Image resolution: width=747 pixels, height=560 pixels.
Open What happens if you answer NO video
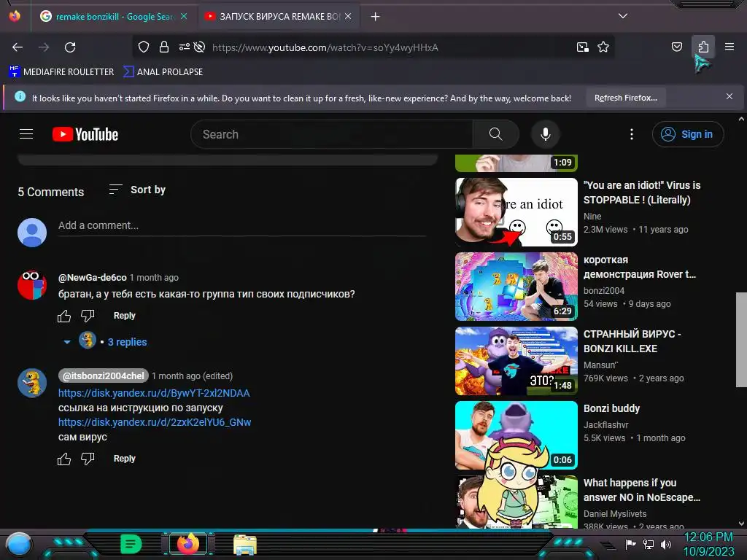click(x=642, y=490)
